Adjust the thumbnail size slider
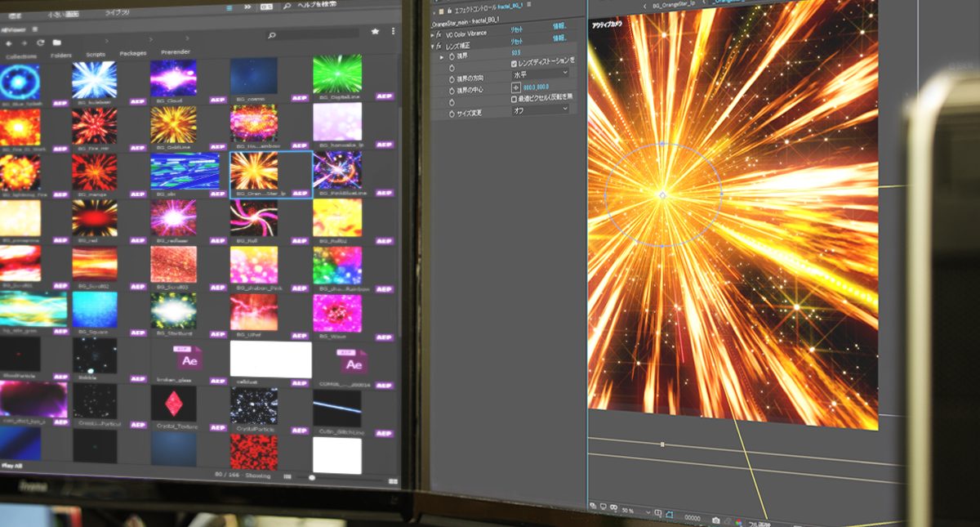 pos(310,477)
